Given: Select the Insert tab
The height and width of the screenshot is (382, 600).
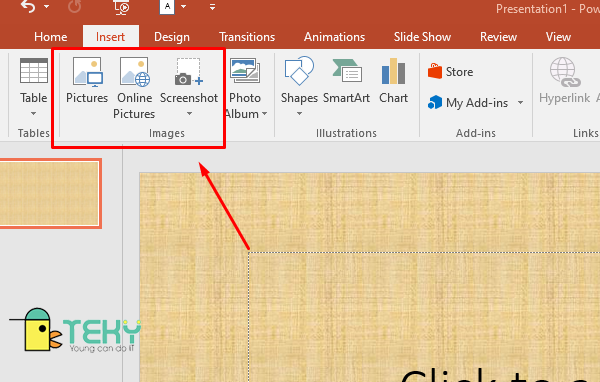Looking at the screenshot, I should click(x=111, y=37).
